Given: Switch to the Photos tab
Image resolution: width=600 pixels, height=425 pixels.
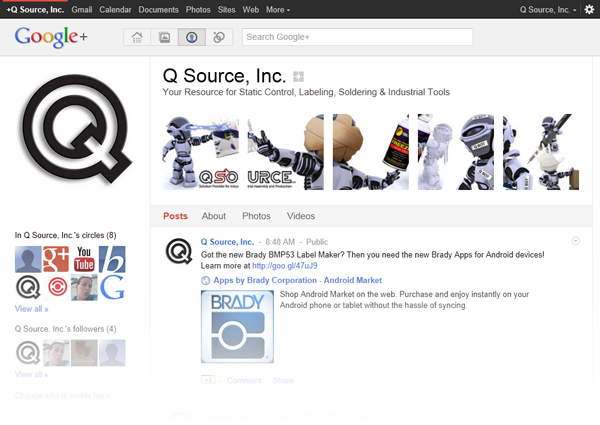Looking at the screenshot, I should [256, 216].
